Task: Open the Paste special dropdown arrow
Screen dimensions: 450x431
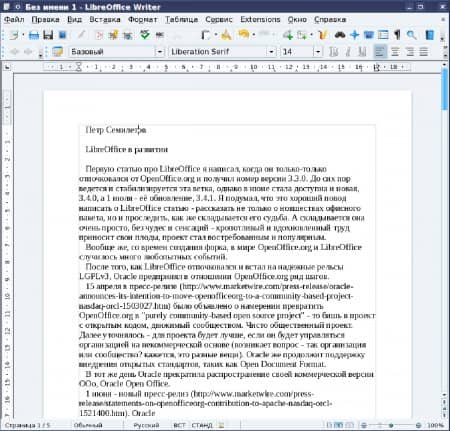Action: (x=216, y=35)
